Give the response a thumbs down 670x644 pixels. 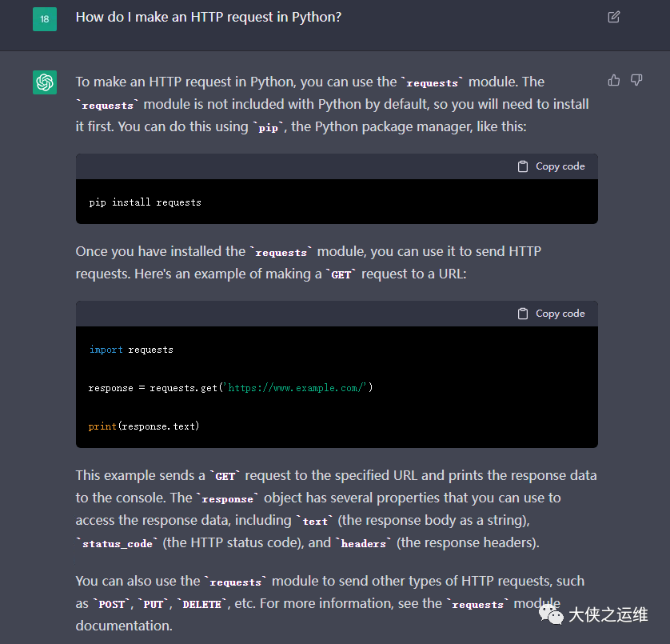pos(636,80)
